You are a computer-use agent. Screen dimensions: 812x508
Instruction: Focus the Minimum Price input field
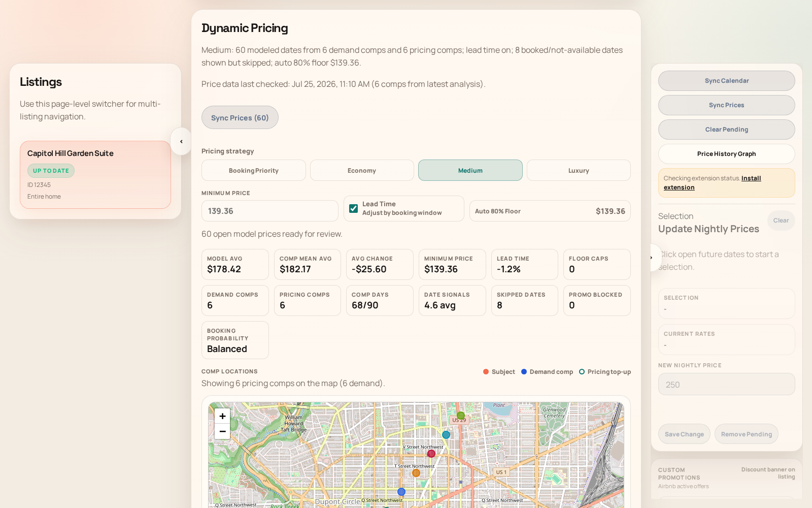tap(270, 211)
